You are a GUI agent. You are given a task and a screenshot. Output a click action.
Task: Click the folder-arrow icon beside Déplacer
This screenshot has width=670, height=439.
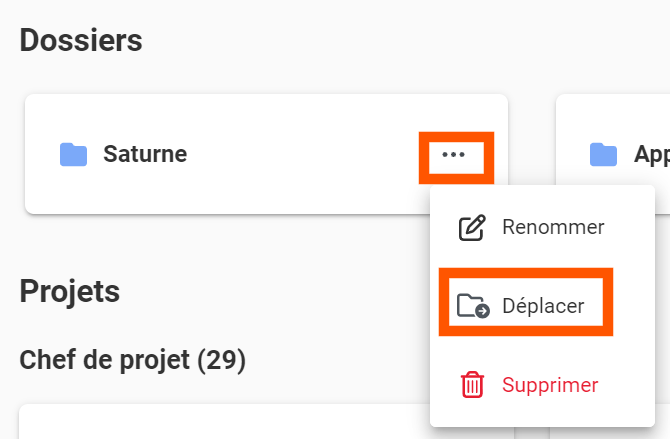[x=473, y=306]
